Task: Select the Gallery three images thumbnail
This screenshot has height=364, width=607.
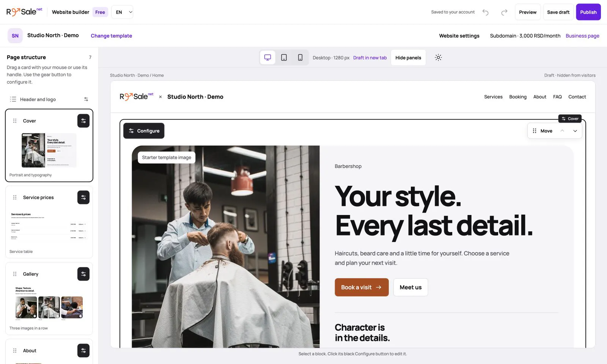Action: (x=49, y=303)
